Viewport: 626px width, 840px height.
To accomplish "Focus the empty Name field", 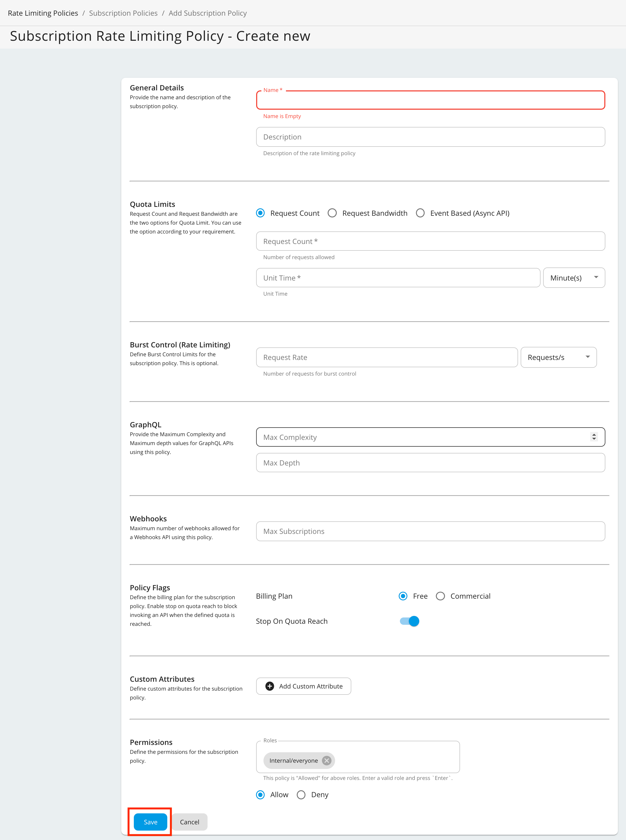I will point(430,100).
